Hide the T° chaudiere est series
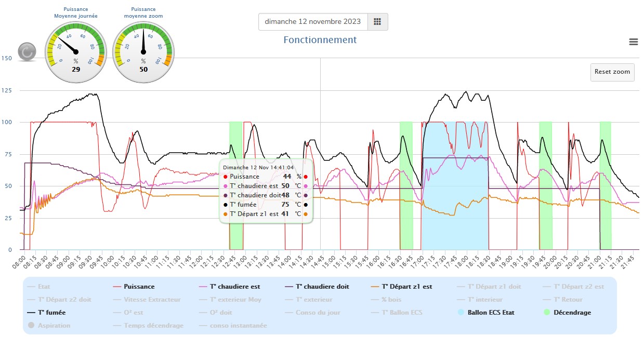 click(x=230, y=286)
